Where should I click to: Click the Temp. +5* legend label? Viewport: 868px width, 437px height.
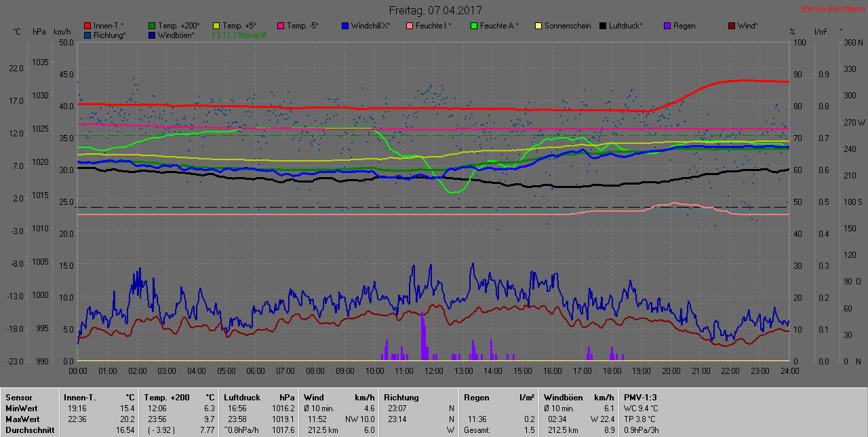238,26
